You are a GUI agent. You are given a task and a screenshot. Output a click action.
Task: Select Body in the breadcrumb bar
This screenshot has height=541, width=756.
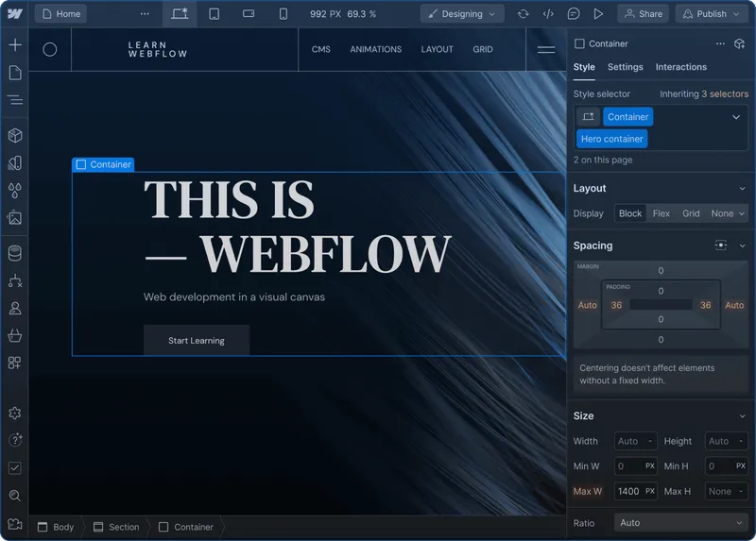pos(56,527)
